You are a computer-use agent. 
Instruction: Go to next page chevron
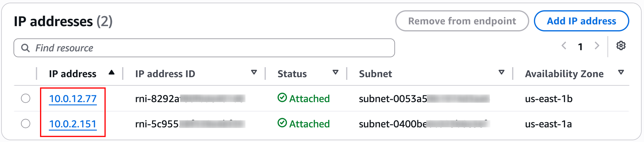point(597,46)
